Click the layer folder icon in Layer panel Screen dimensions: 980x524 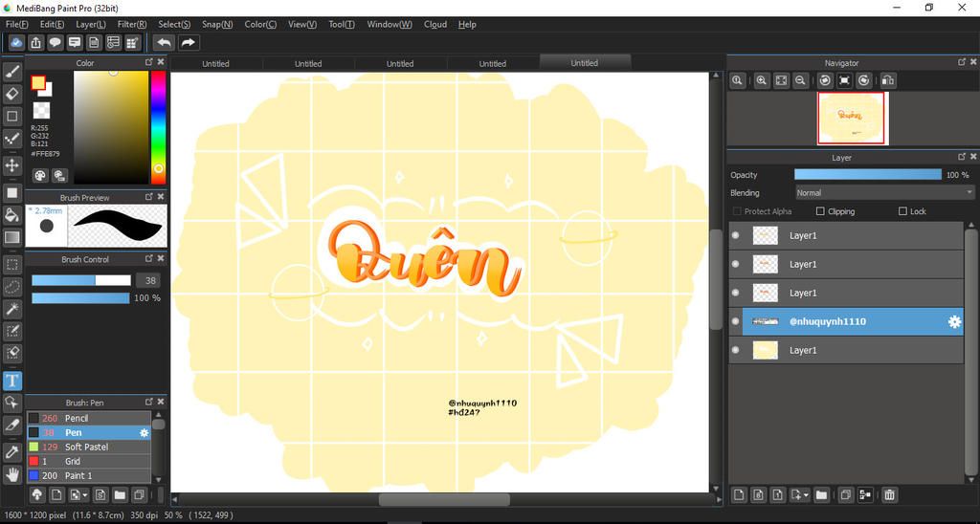(x=821, y=495)
